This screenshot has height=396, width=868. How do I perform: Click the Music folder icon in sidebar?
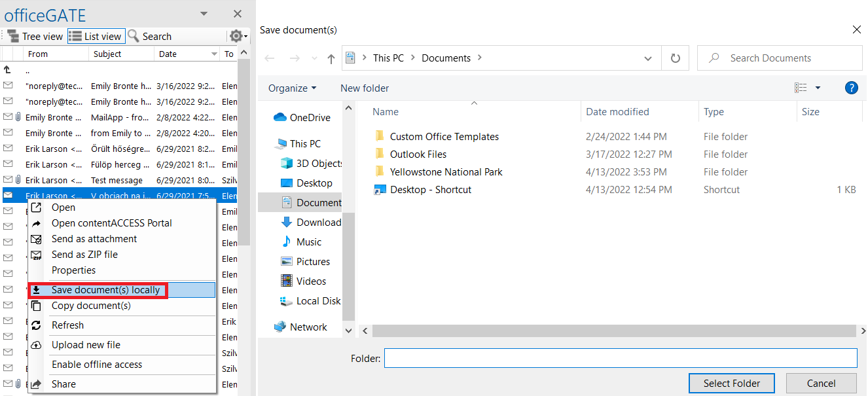click(286, 242)
